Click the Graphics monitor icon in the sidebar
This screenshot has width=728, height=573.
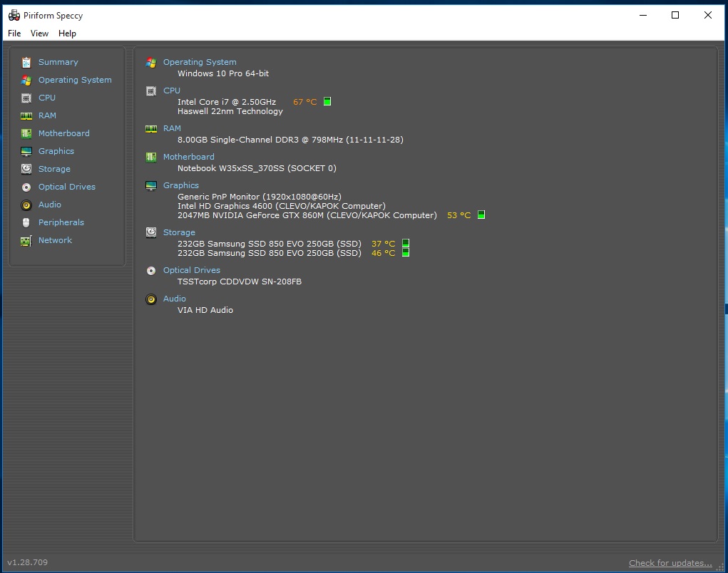(x=26, y=151)
